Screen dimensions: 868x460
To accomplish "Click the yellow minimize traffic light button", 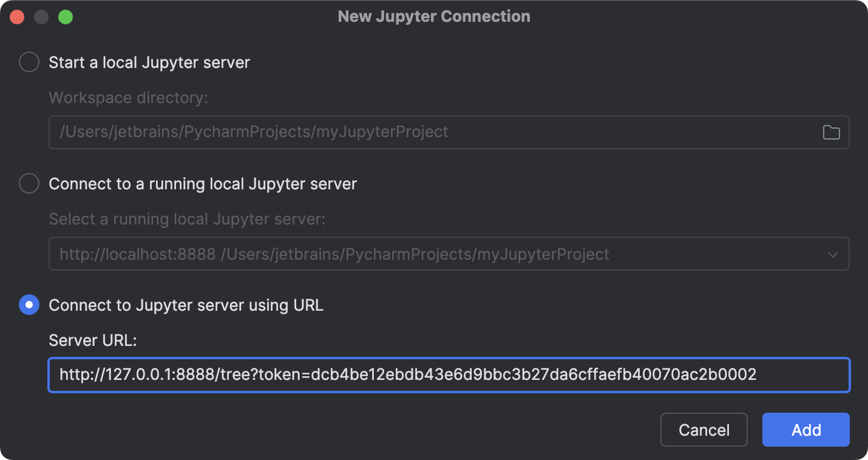I will click(41, 16).
